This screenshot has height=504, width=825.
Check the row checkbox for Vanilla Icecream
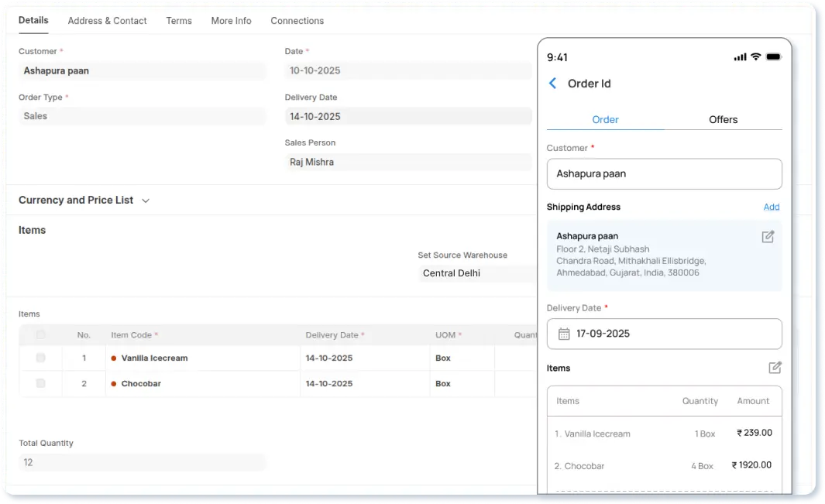click(41, 358)
